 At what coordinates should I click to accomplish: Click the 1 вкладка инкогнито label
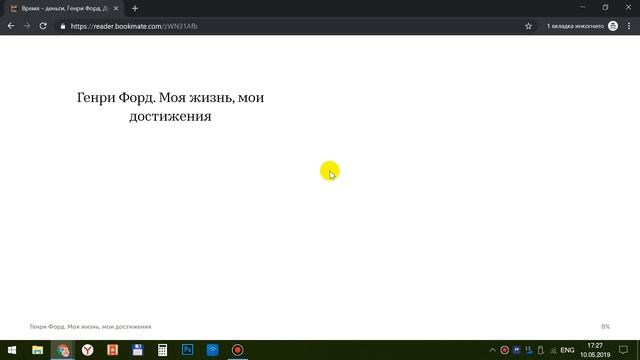(575, 26)
